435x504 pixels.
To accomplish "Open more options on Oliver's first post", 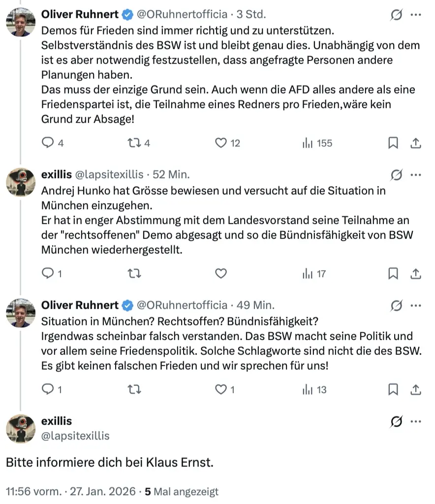I will pos(416,15).
